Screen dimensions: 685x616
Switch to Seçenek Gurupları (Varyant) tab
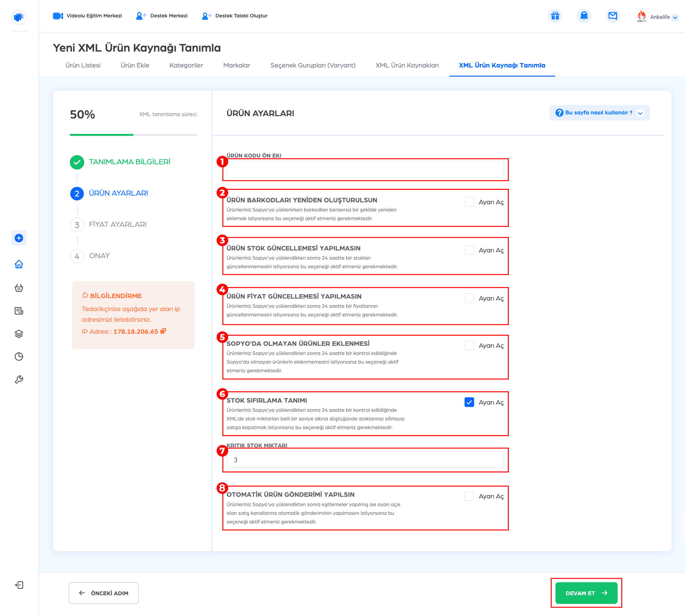click(313, 65)
